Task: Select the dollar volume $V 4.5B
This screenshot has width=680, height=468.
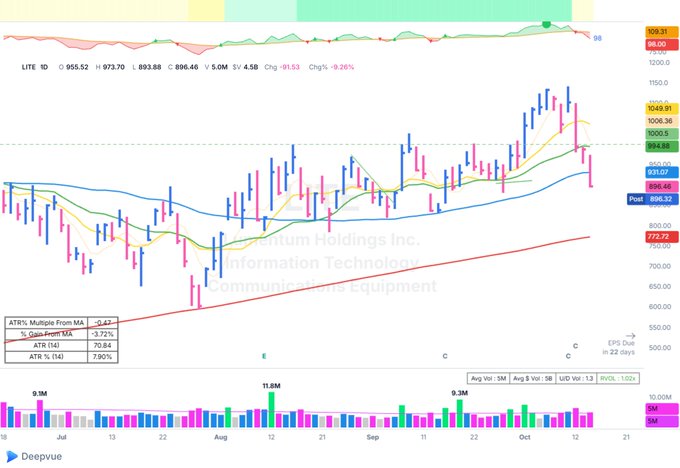Action: (245, 67)
